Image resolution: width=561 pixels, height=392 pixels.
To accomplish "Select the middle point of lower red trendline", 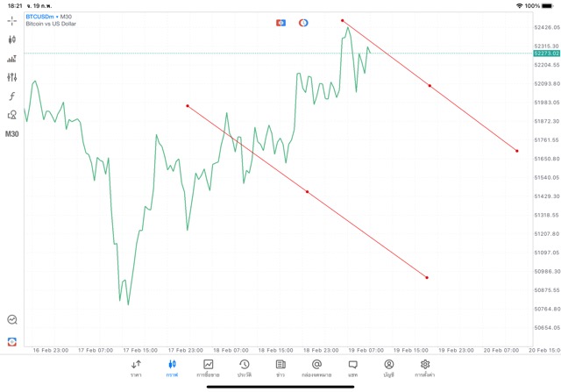I will (x=307, y=191).
